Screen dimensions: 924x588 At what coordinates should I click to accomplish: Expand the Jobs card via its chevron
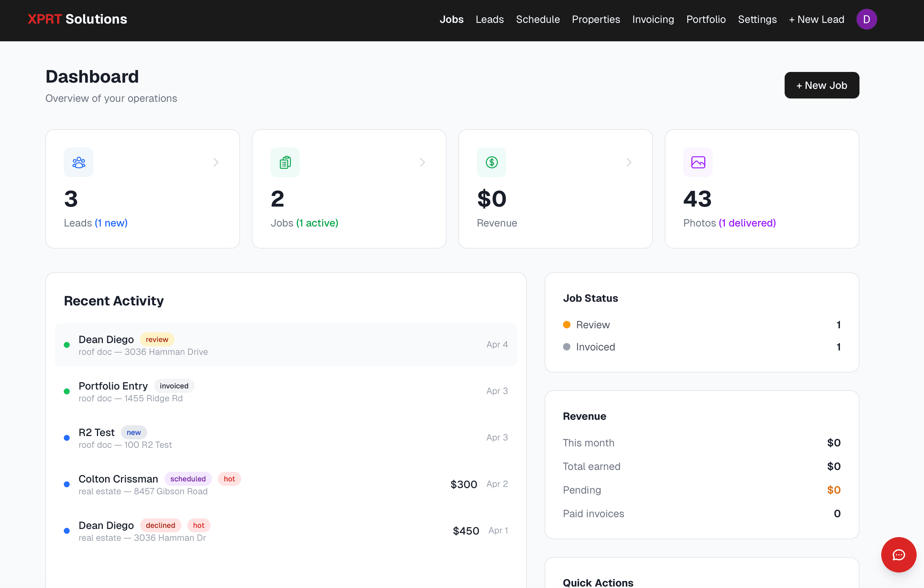click(422, 162)
